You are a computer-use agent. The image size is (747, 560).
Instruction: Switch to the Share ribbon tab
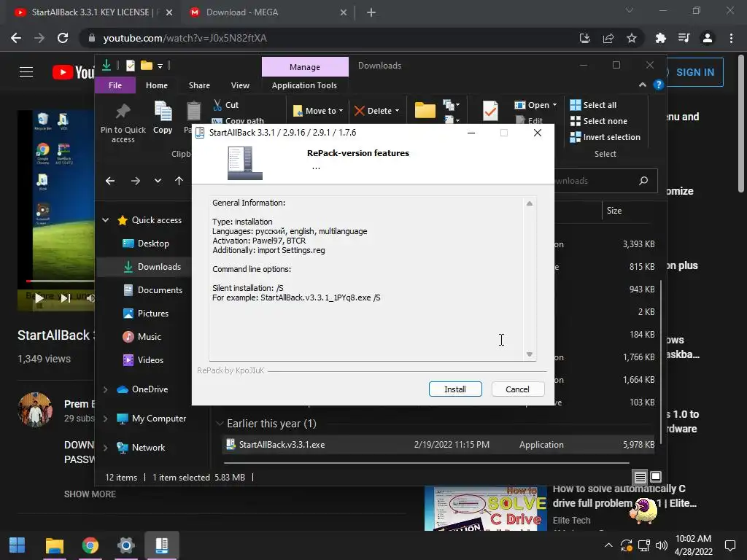(x=199, y=85)
